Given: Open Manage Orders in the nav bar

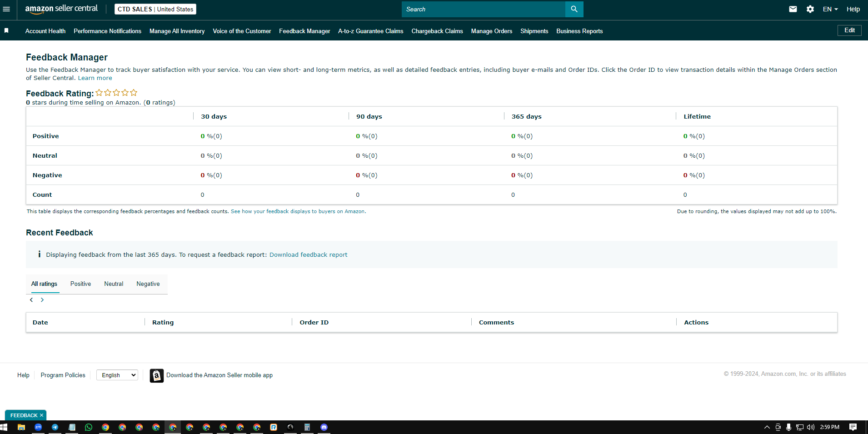Looking at the screenshot, I should pyautogui.click(x=491, y=31).
